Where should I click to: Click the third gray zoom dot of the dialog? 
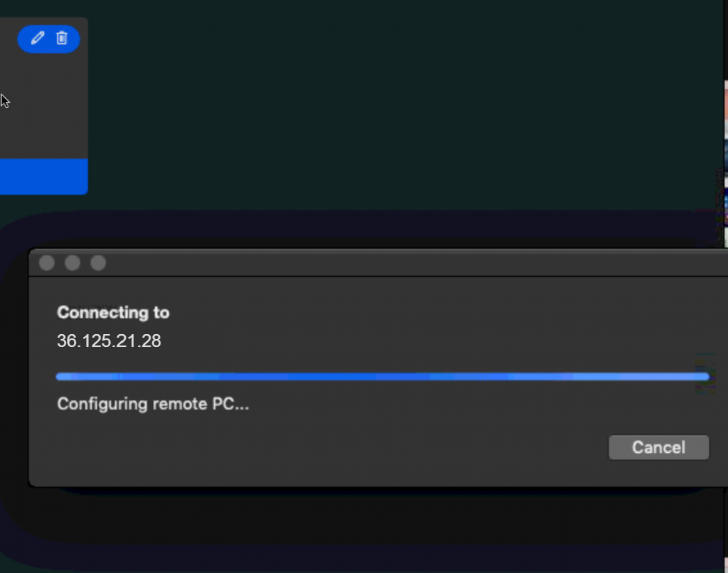98,263
